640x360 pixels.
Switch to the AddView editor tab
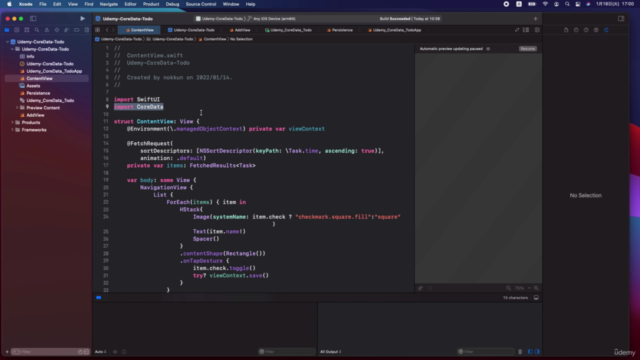tap(240, 30)
